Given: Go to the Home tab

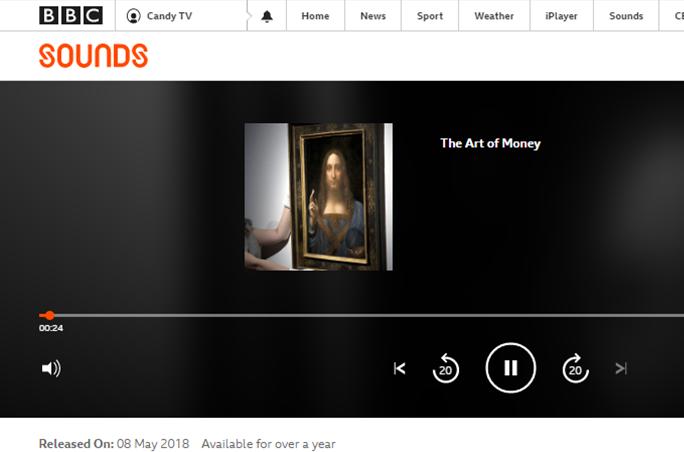Looking at the screenshot, I should pos(315,16).
